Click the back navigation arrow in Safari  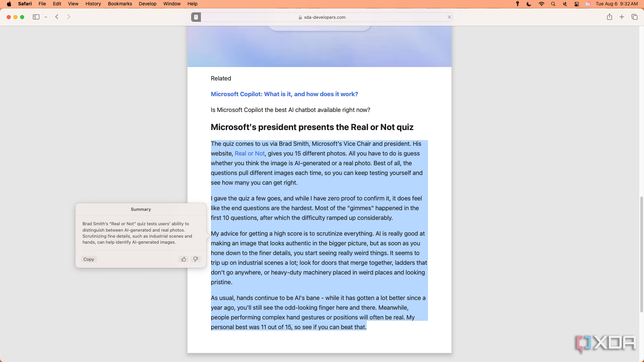[57, 17]
